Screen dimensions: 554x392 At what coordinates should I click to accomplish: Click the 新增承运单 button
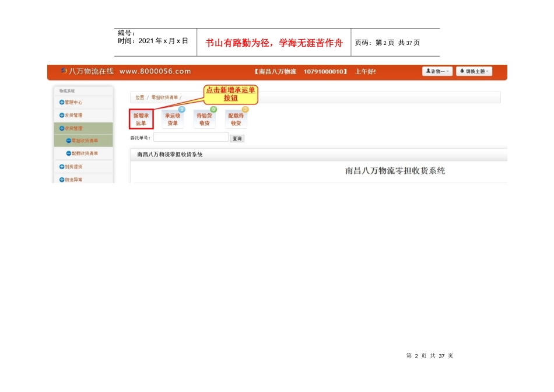pos(141,119)
